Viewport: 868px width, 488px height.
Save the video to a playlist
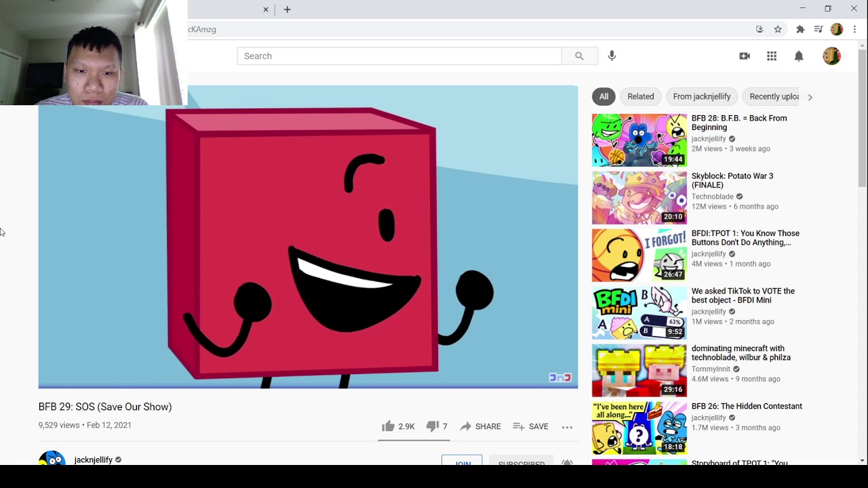point(530,426)
